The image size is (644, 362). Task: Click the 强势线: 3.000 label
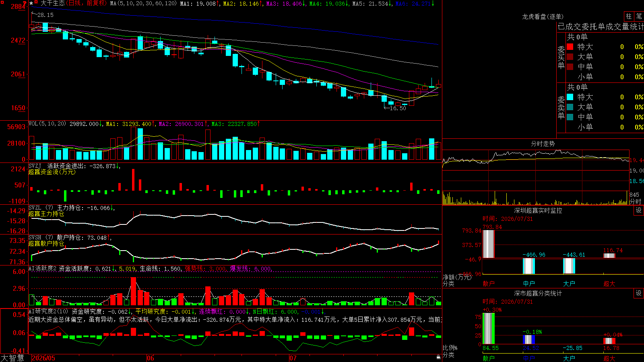206,269
